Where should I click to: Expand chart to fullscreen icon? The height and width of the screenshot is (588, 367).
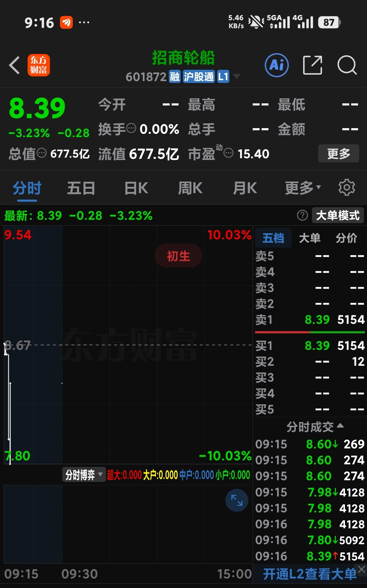pos(237,500)
